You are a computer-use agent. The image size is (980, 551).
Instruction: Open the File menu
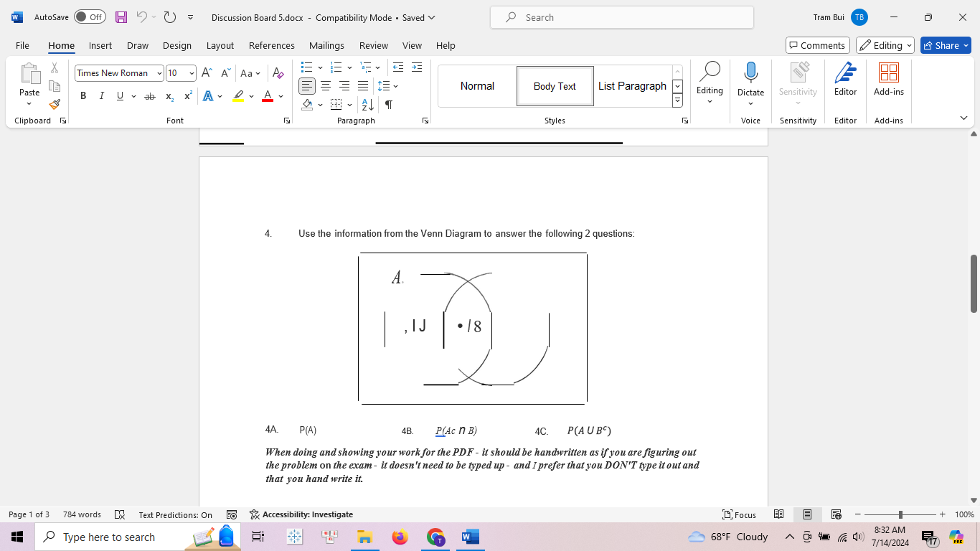(22, 45)
